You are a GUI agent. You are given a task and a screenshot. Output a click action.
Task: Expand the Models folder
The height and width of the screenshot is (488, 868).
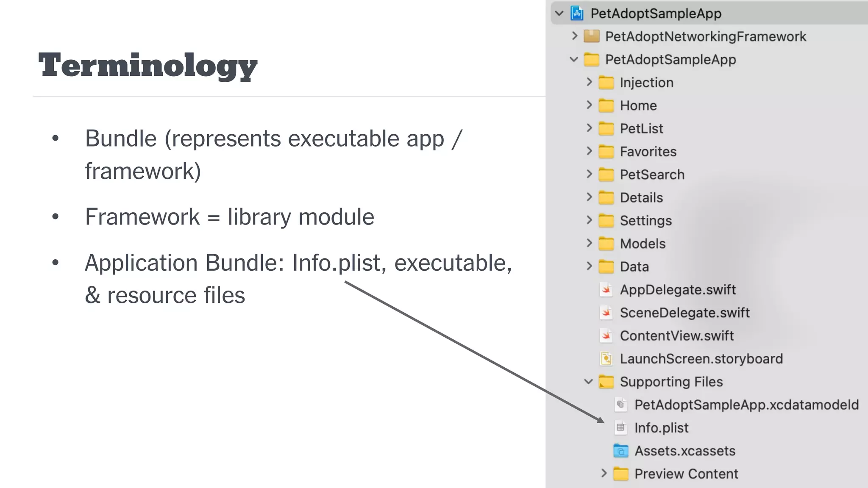[x=589, y=243]
